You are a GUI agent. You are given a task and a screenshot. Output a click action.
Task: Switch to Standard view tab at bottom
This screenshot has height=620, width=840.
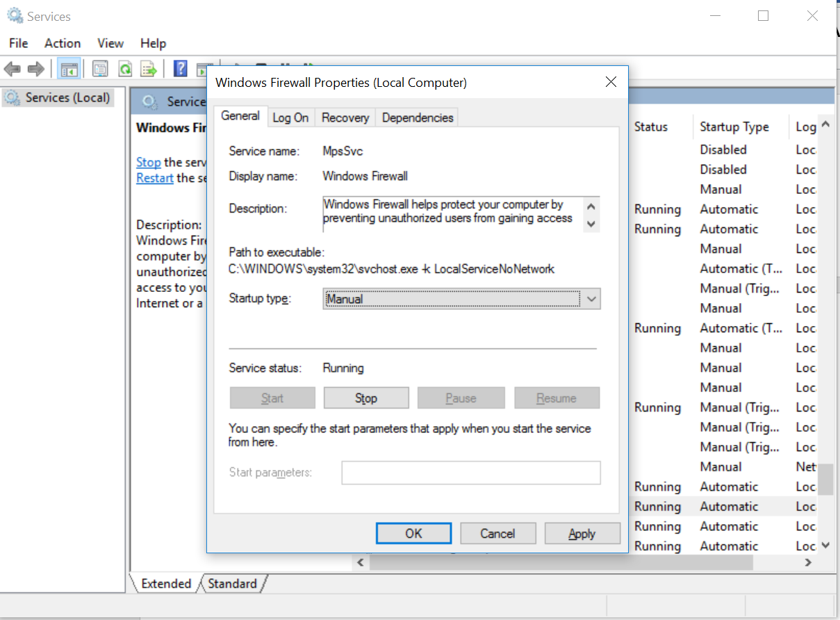click(x=233, y=584)
